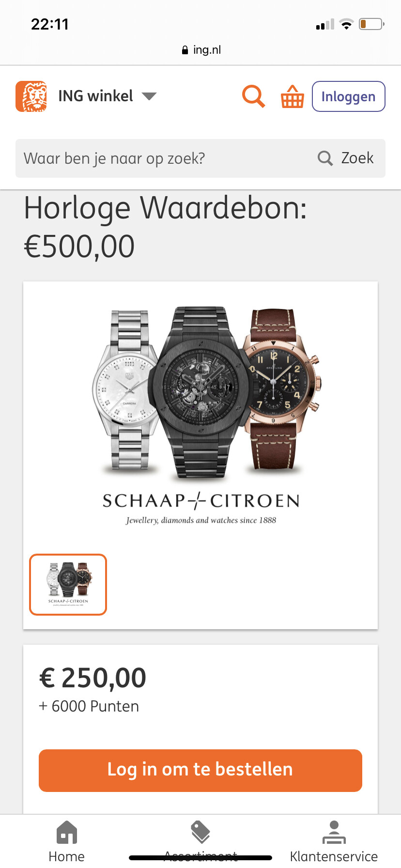This screenshot has height=868, width=401.
Task: Focus the 'Waar ben je naar op zoek?' field
Action: [165, 158]
